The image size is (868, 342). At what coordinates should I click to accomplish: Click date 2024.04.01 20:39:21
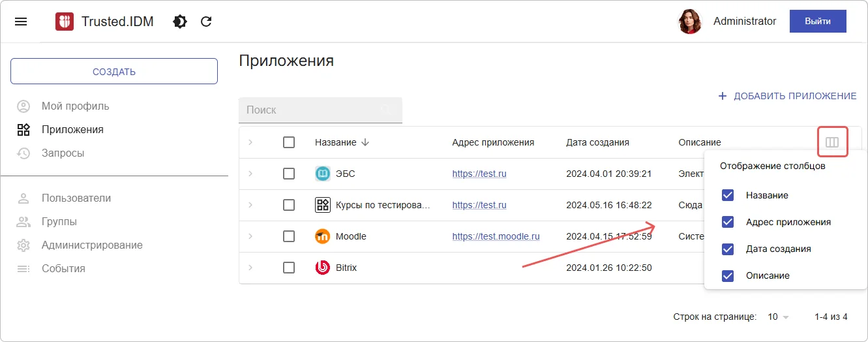pyautogui.click(x=609, y=174)
